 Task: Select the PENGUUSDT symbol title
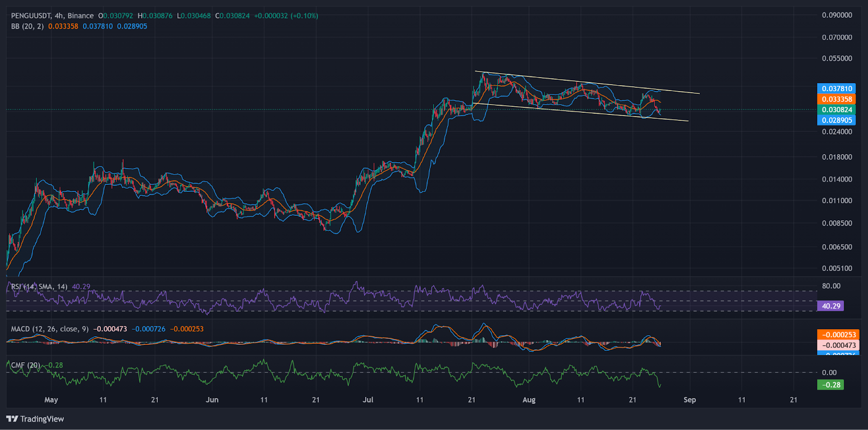tap(30, 16)
